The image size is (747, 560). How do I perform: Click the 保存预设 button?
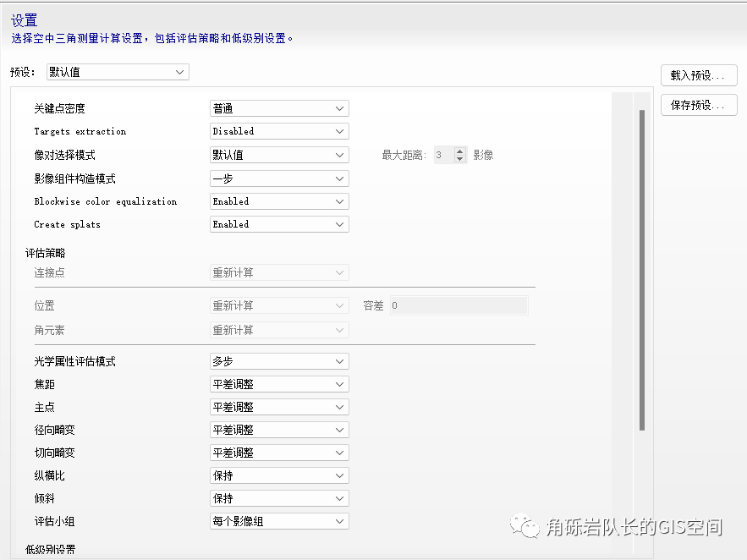pos(698,106)
